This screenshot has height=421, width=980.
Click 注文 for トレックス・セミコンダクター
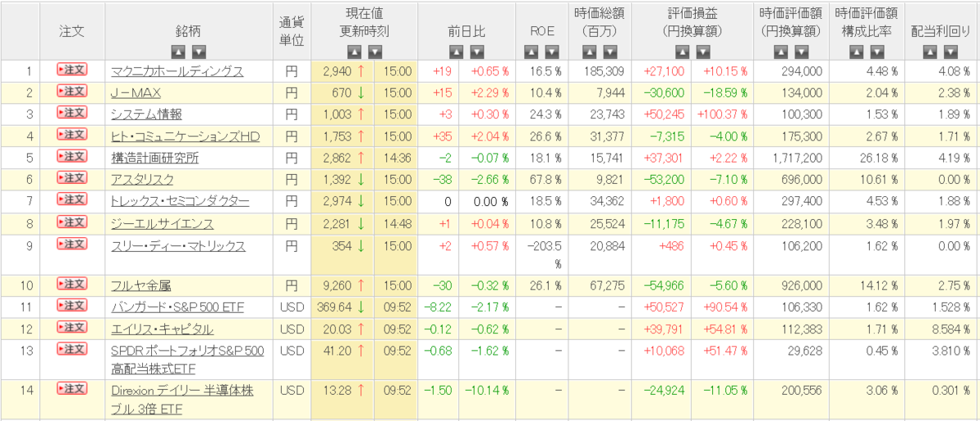pyautogui.click(x=72, y=199)
